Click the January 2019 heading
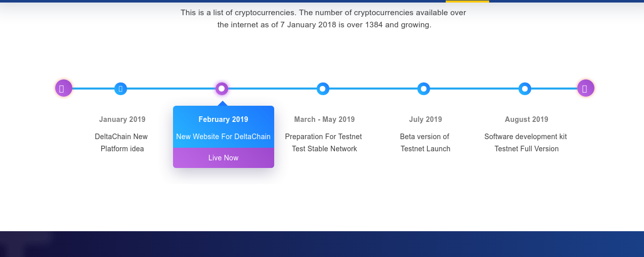Viewport: 644px width, 257px height. click(x=122, y=119)
